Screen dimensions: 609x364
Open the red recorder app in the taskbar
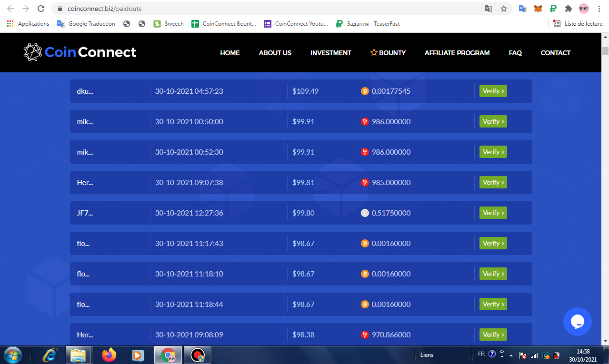(198, 355)
